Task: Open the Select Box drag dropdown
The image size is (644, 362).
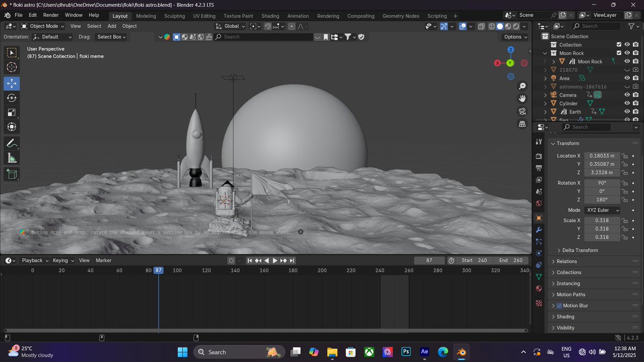Action: (111, 37)
